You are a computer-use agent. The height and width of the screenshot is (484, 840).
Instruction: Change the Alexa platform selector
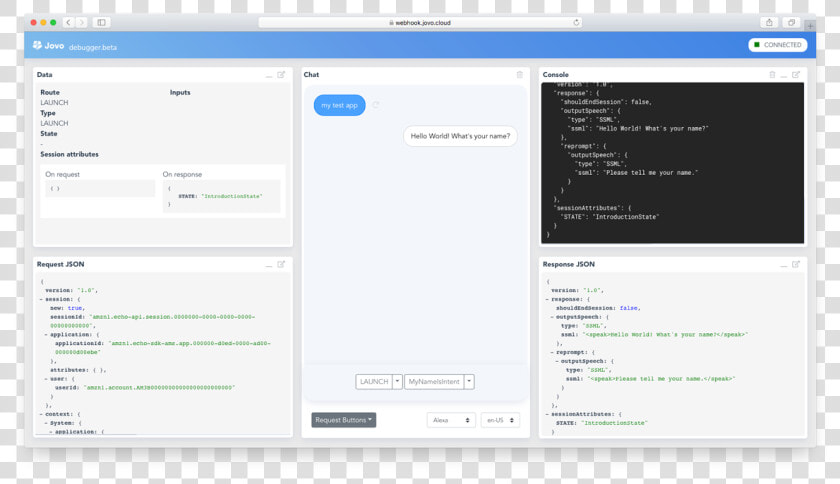(x=451, y=420)
